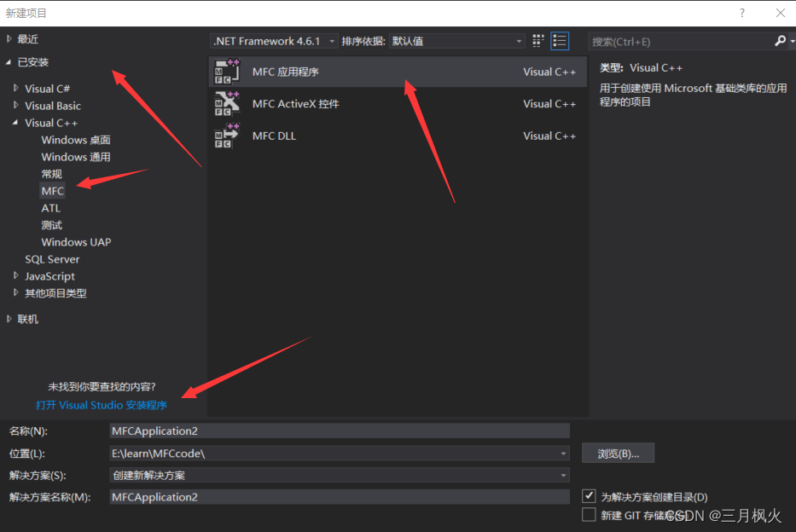Viewport: 796px width, 532px height.
Task: Close the 新建项目 dialog
Action: coord(781,13)
